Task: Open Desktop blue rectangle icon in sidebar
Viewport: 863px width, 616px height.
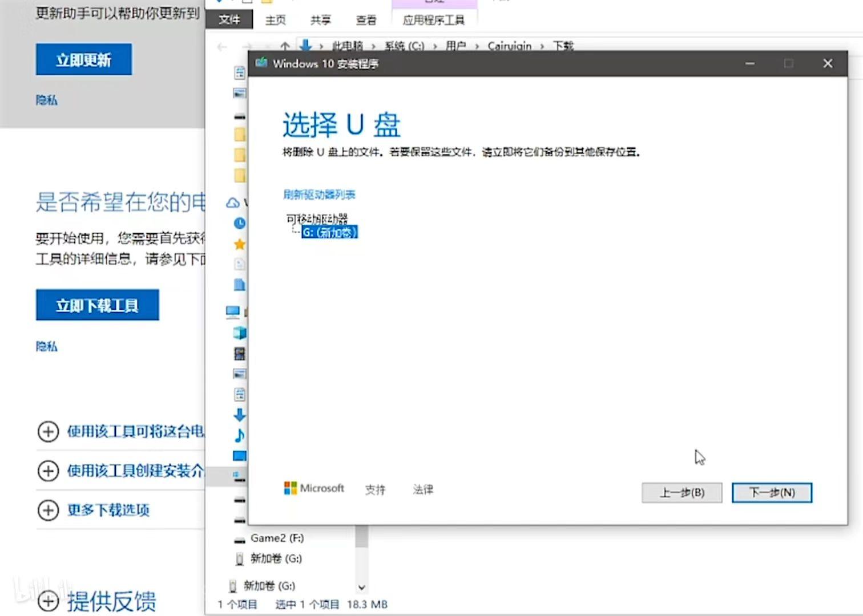Action: coord(240,456)
